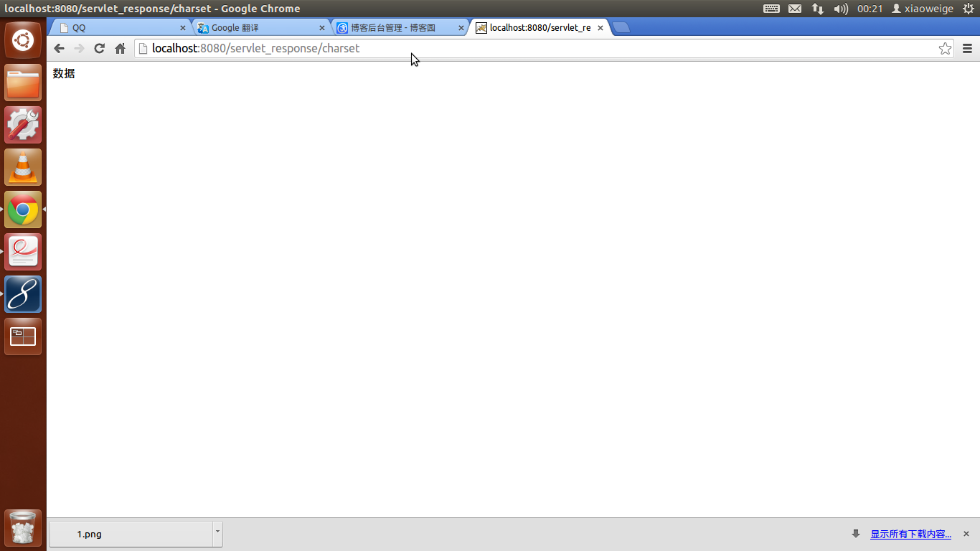Open the sound volume indicator
The width and height of the screenshot is (980, 551).
pos(841,9)
